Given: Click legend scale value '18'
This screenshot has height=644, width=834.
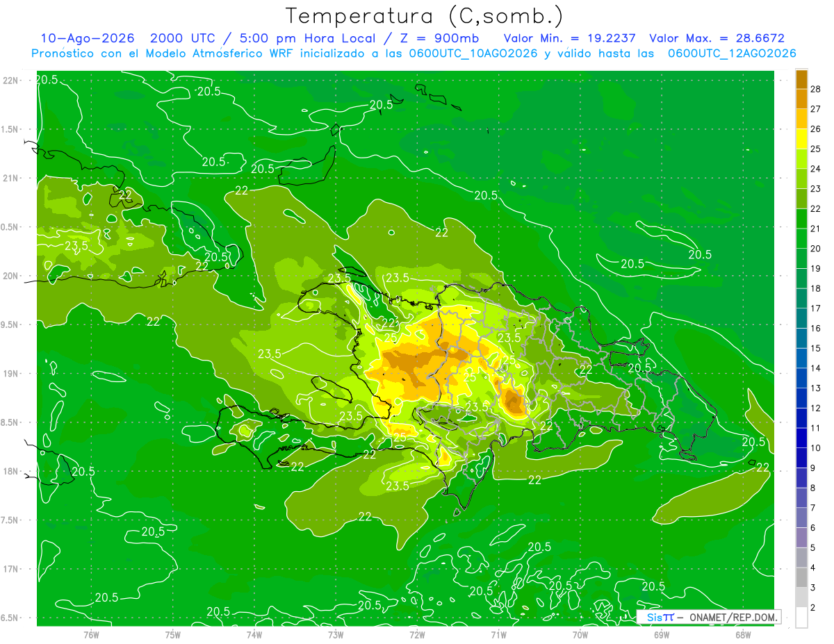Looking at the screenshot, I should click(816, 288).
